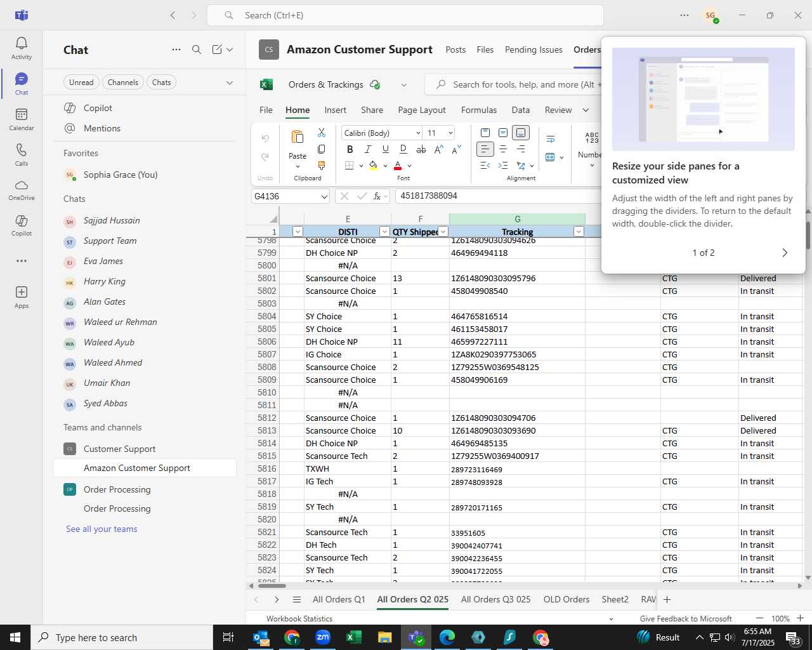Go to next tip in popup
Image resolution: width=812 pixels, height=650 pixels.
[785, 253]
